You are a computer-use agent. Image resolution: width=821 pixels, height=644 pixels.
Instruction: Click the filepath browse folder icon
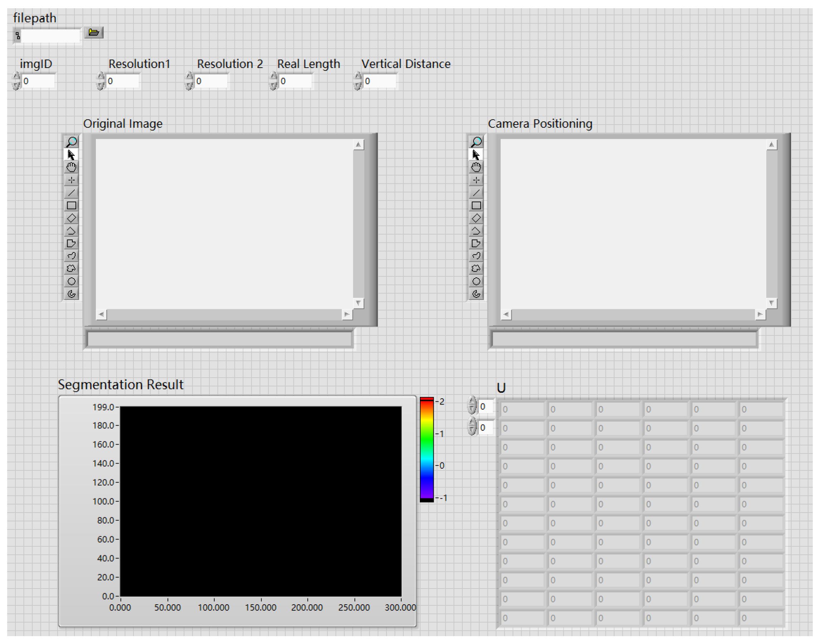(93, 33)
